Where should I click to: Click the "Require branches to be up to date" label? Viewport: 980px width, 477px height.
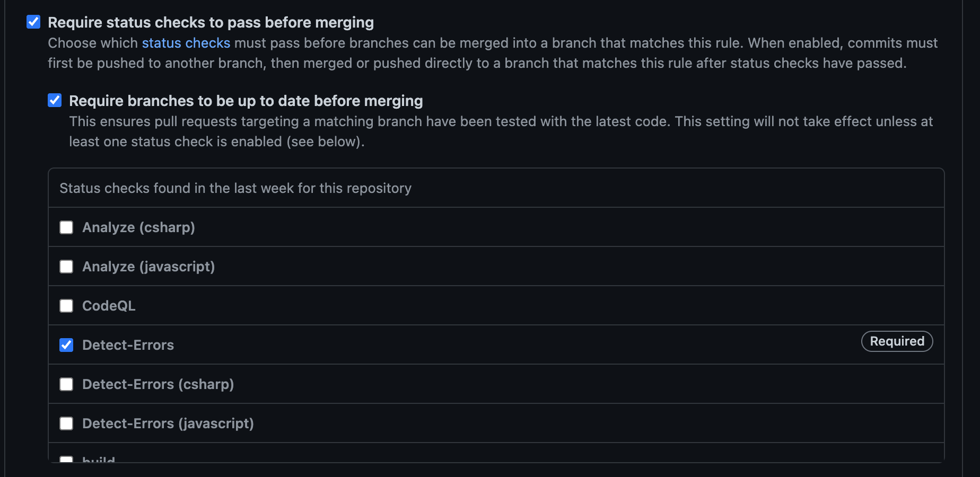click(246, 101)
